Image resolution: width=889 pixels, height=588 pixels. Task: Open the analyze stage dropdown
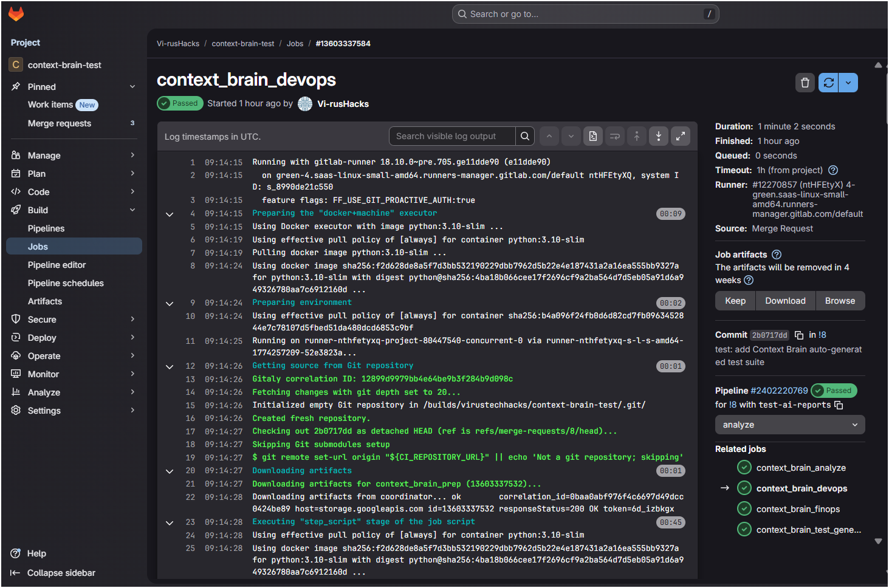click(790, 425)
